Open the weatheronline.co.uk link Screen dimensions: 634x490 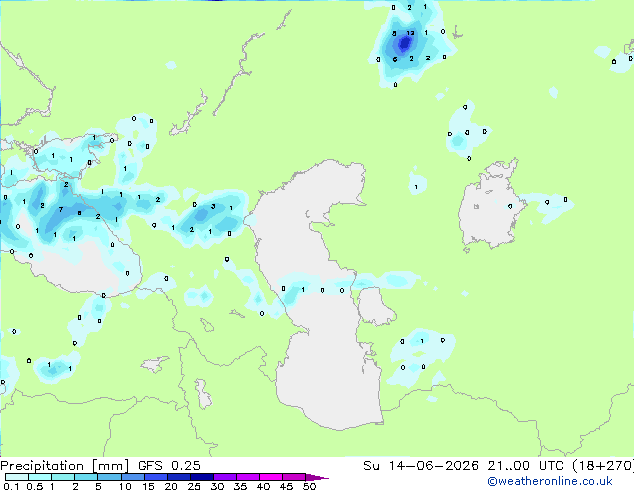tap(550, 481)
